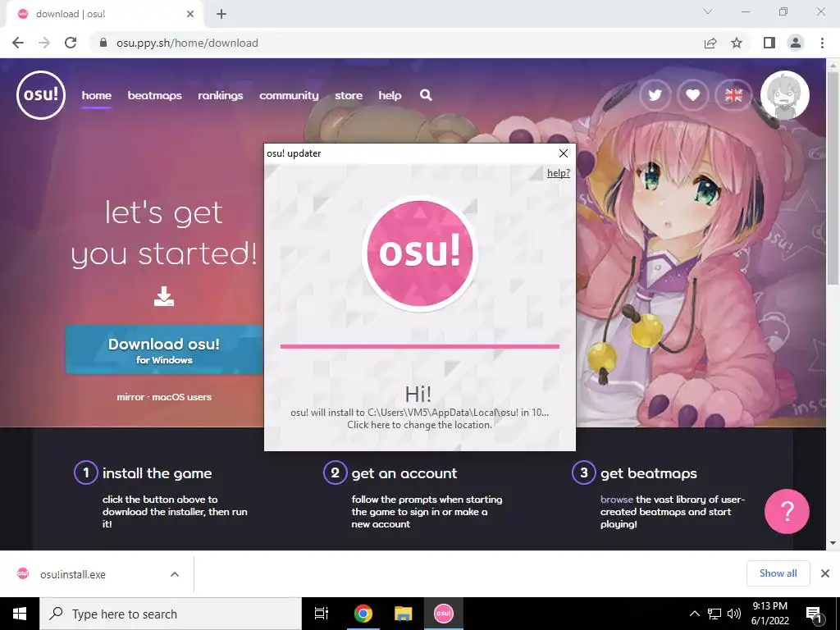Image resolution: width=840 pixels, height=630 pixels.
Task: Expand options for osu!install.exe download
Action: tap(175, 574)
